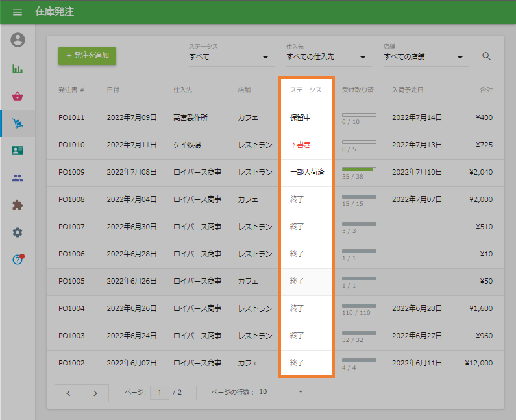The height and width of the screenshot is (420, 516).
Task: Go to the next page arrow
Action: [95, 393]
